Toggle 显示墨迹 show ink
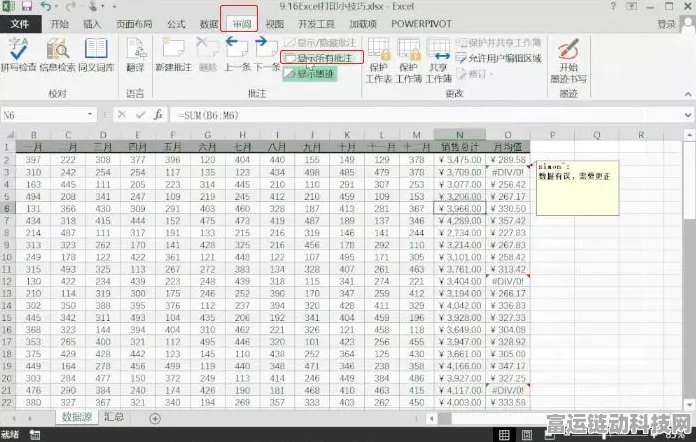This screenshot has height=442, width=696. coord(310,73)
